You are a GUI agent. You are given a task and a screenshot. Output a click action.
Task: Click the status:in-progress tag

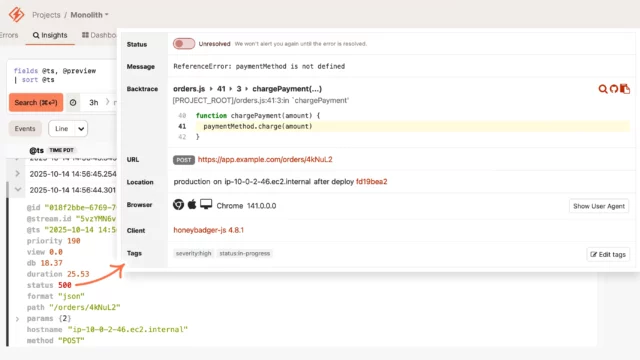click(244, 253)
